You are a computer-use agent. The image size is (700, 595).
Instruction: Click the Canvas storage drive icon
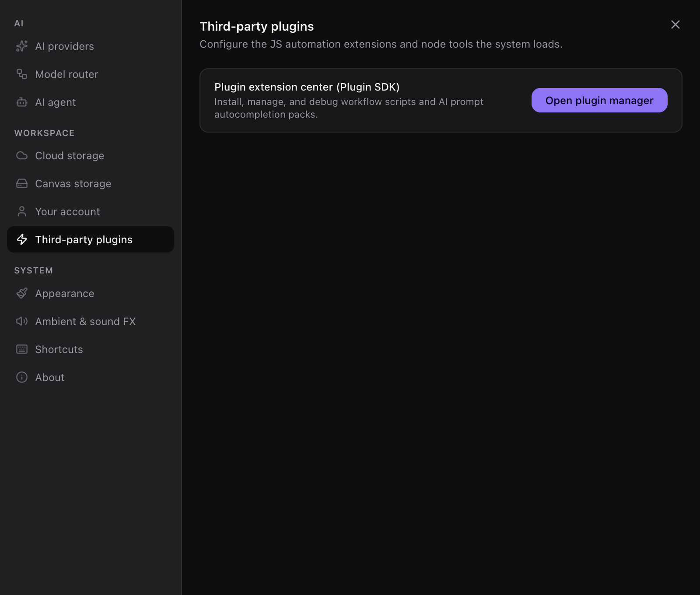[22, 183]
